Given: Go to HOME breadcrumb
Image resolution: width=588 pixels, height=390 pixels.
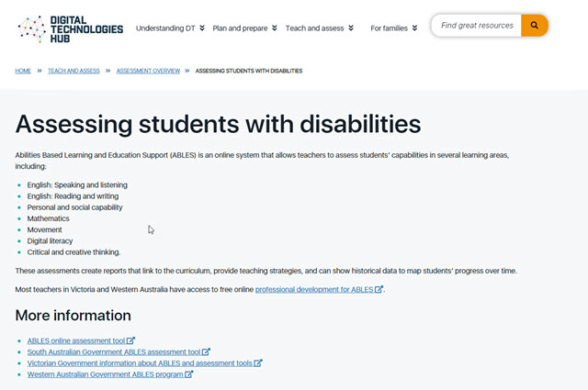Looking at the screenshot, I should [23, 71].
